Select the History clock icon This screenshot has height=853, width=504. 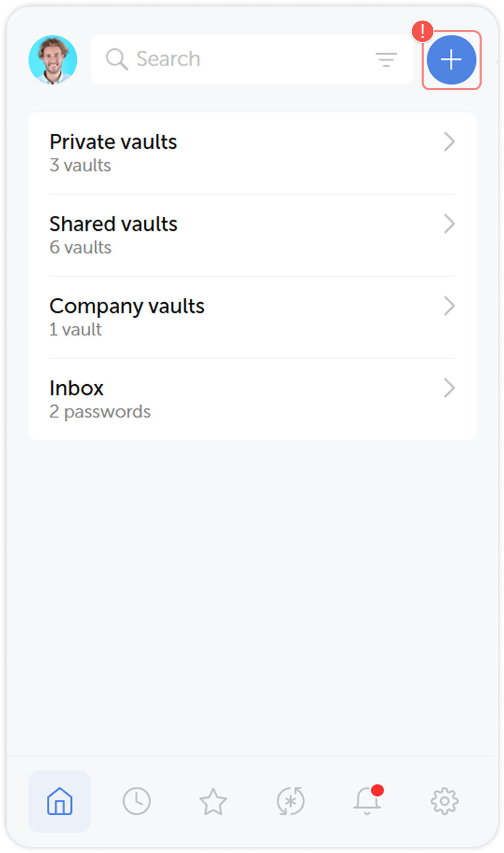point(137,800)
